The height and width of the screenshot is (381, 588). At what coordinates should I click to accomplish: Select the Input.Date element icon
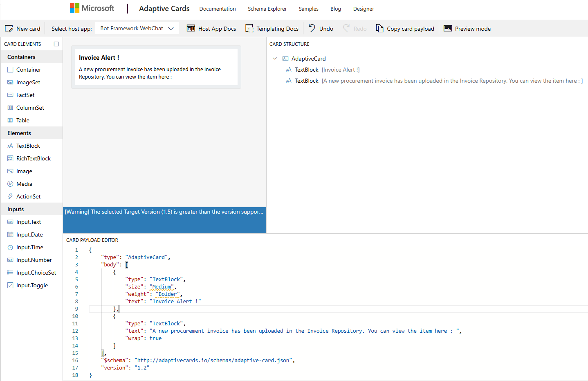(10, 234)
